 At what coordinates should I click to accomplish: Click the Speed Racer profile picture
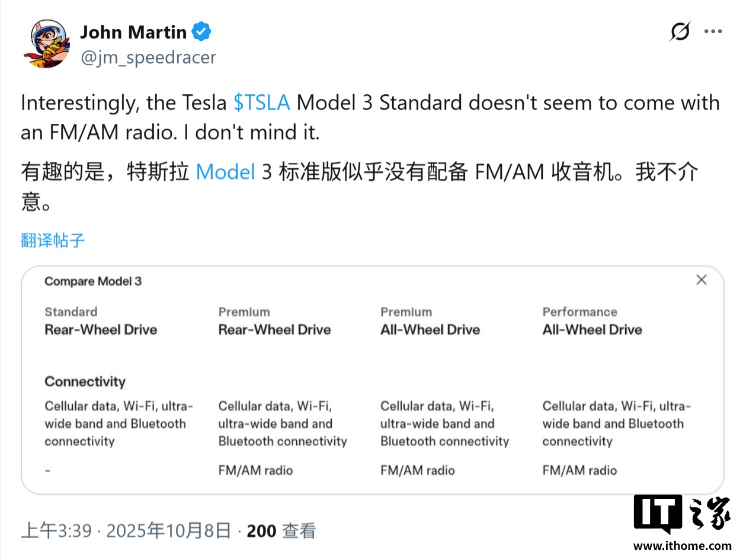[46, 43]
